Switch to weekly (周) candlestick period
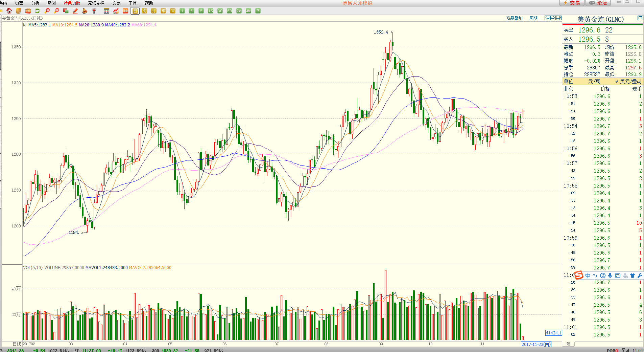This screenshot has width=644, height=352. pyautogui.click(x=144, y=11)
